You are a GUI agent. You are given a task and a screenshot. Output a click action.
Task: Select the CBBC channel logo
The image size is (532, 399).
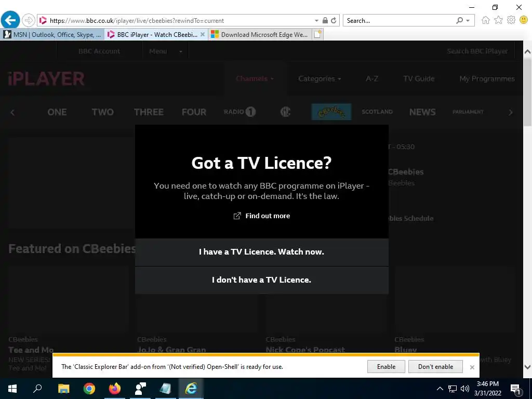click(x=285, y=112)
